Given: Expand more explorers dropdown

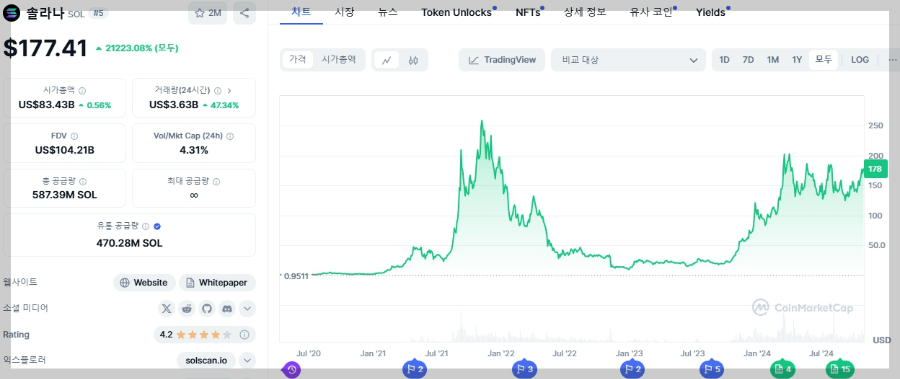Looking at the screenshot, I should (247, 361).
